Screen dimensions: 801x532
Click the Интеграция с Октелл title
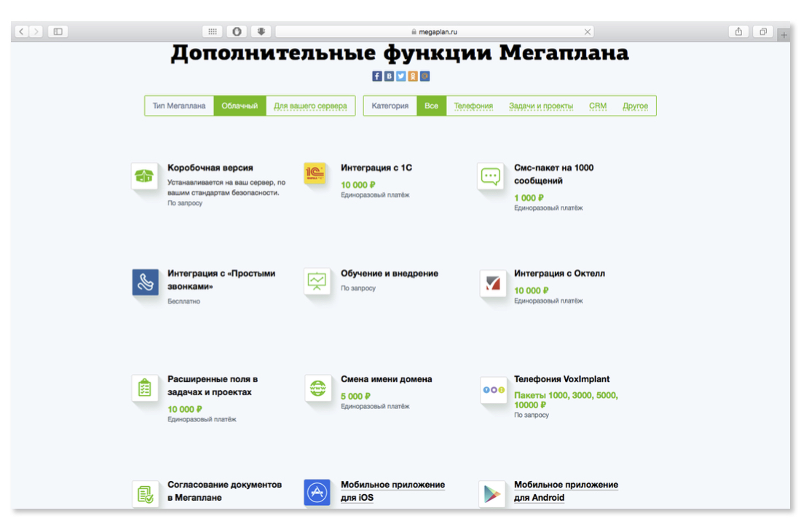(559, 273)
